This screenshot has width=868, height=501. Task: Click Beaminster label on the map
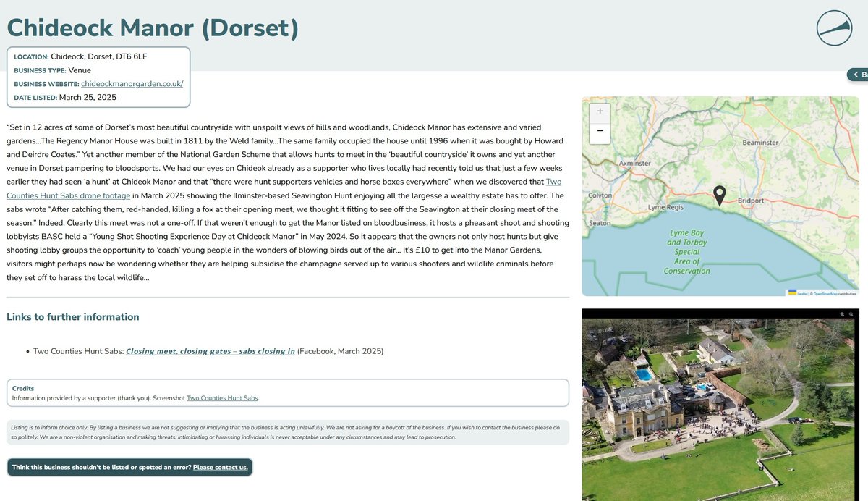click(760, 143)
